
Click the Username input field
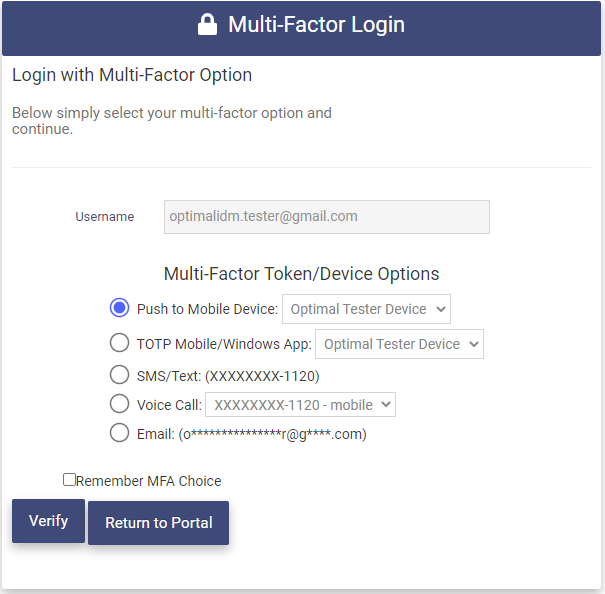[326, 217]
